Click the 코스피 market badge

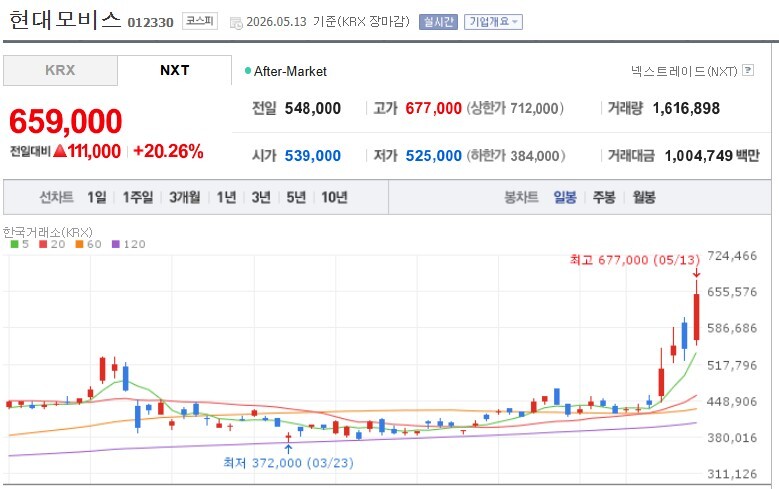tap(200, 21)
